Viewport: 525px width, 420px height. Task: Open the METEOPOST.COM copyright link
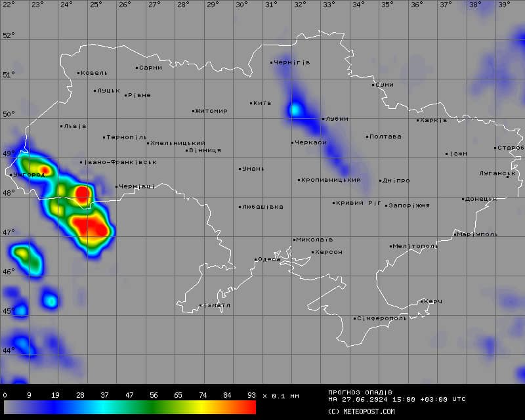point(361,411)
